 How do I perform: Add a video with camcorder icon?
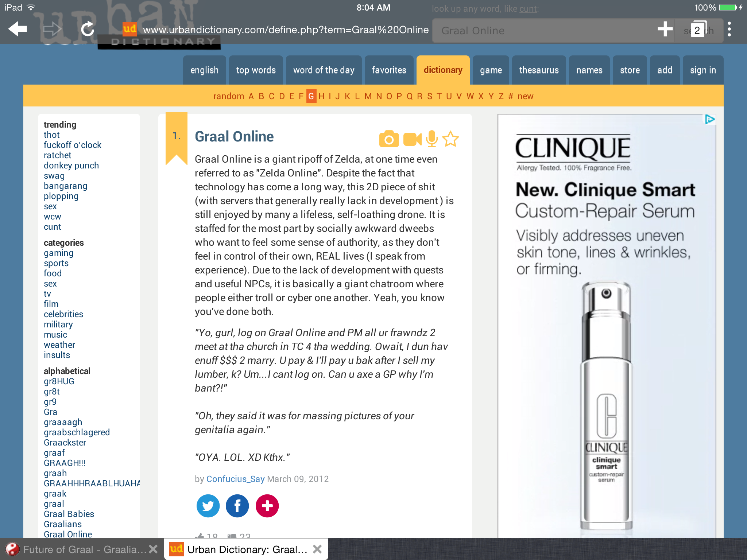[413, 139]
